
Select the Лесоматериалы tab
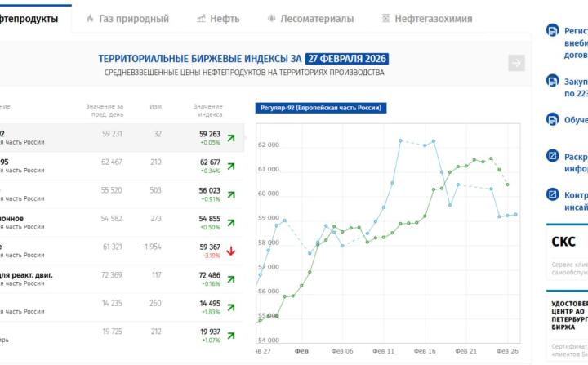[310, 18]
